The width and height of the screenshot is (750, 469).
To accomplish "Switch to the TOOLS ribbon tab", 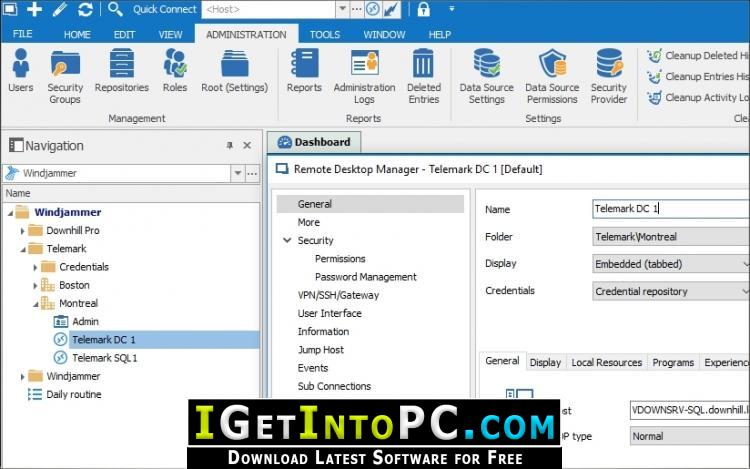I will pos(325,34).
